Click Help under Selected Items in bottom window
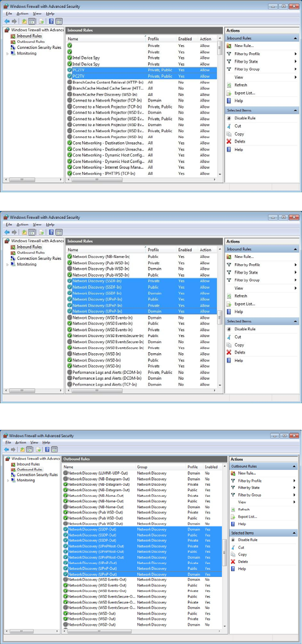 click(x=242, y=569)
